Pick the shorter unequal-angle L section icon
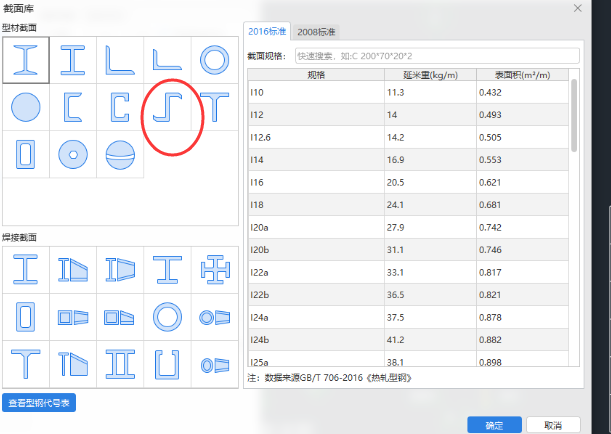 [167, 60]
